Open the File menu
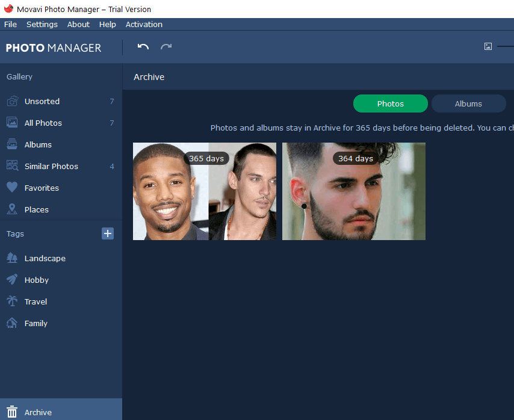 click(x=10, y=24)
